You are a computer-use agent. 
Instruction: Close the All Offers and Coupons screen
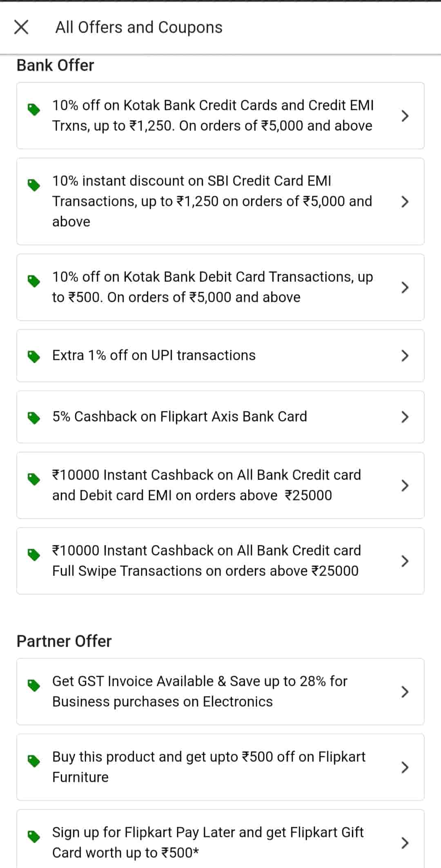coord(21,27)
